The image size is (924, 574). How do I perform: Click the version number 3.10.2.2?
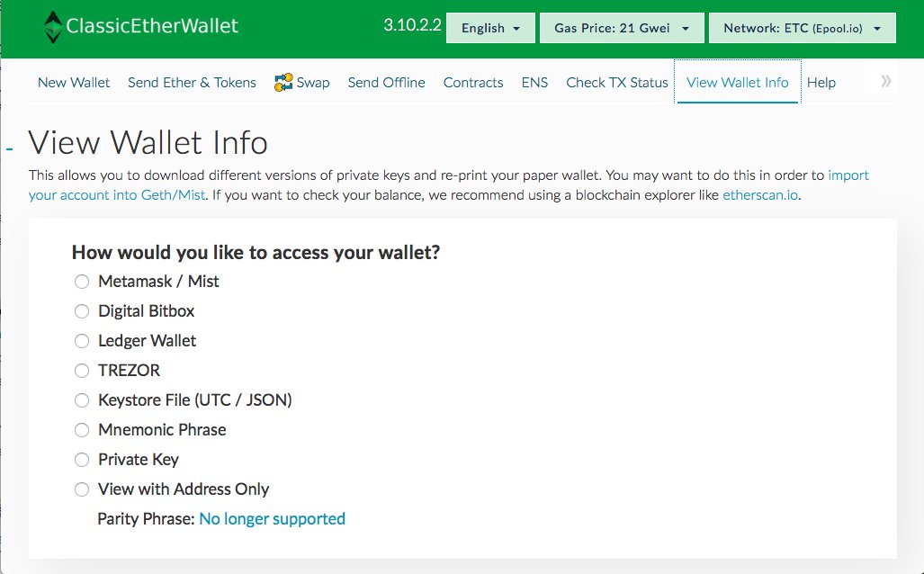412,25
